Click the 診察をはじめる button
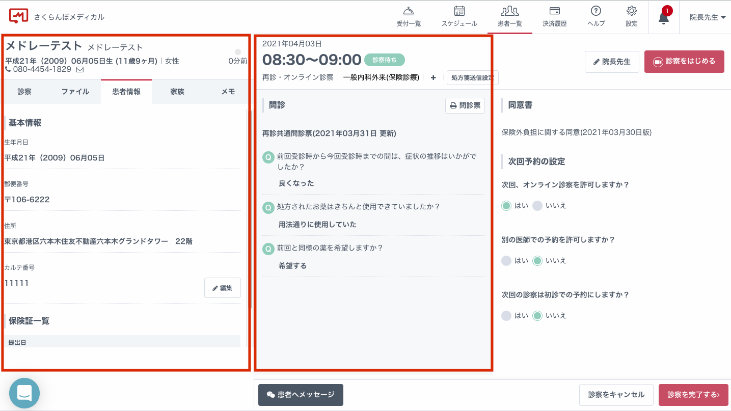 (x=684, y=62)
